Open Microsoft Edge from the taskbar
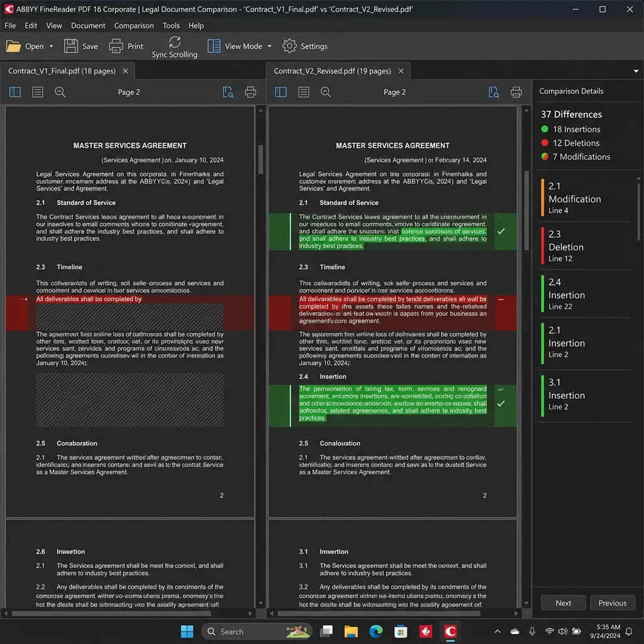644x644 pixels. [x=376, y=631]
